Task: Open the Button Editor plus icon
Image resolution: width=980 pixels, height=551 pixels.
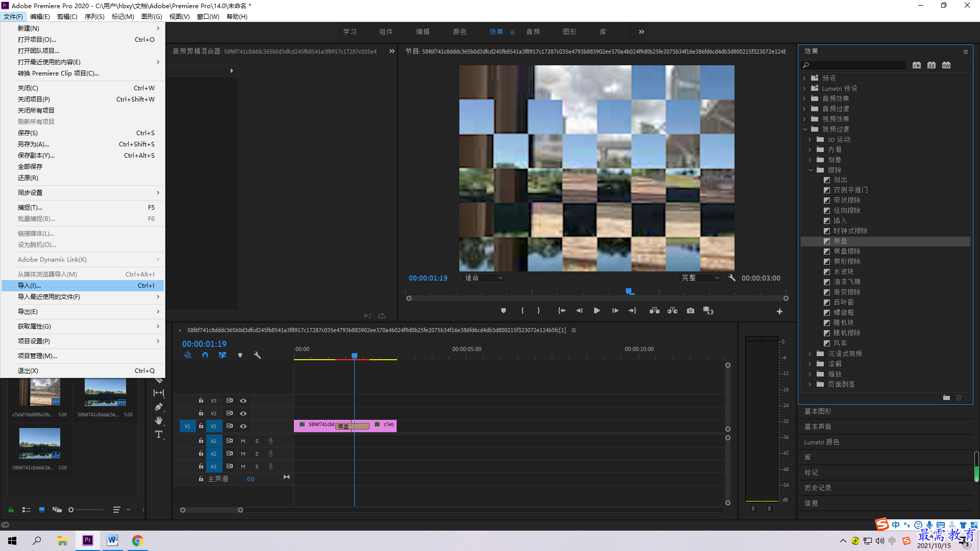Action: 779,311
